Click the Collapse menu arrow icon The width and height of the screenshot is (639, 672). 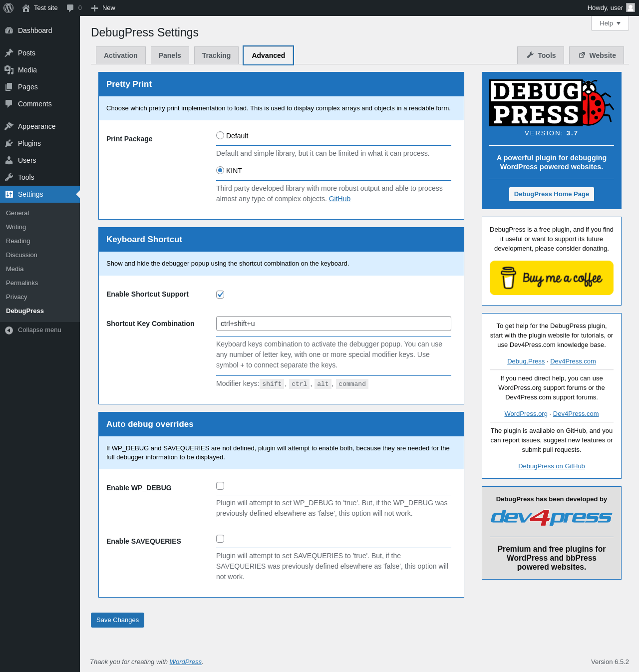click(9, 330)
